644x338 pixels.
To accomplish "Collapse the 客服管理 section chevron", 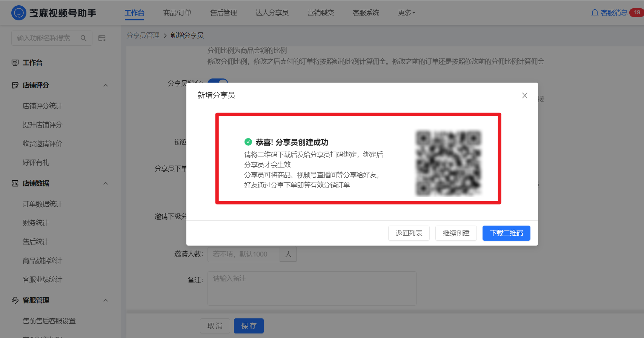I will [x=106, y=300].
